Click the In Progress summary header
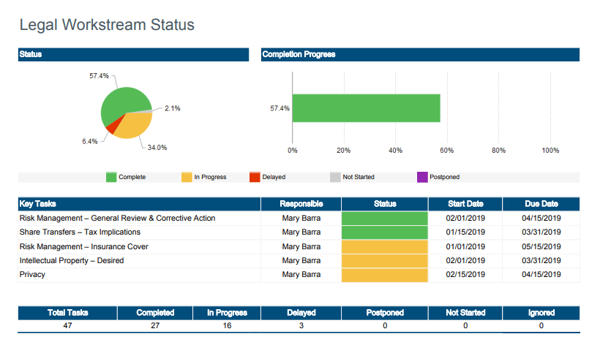600x364 pixels. [227, 313]
